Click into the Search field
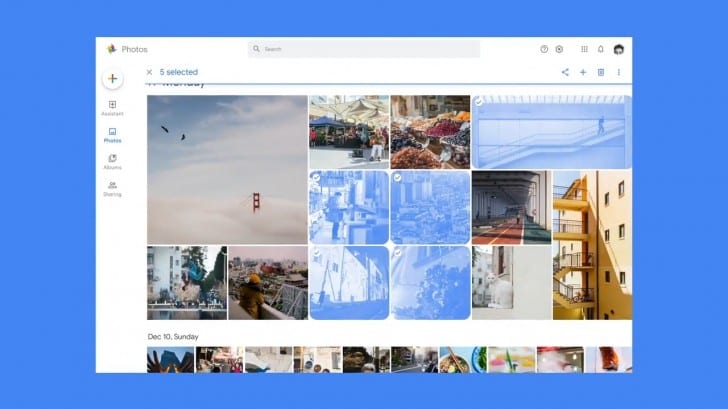728x409 pixels. [x=365, y=49]
